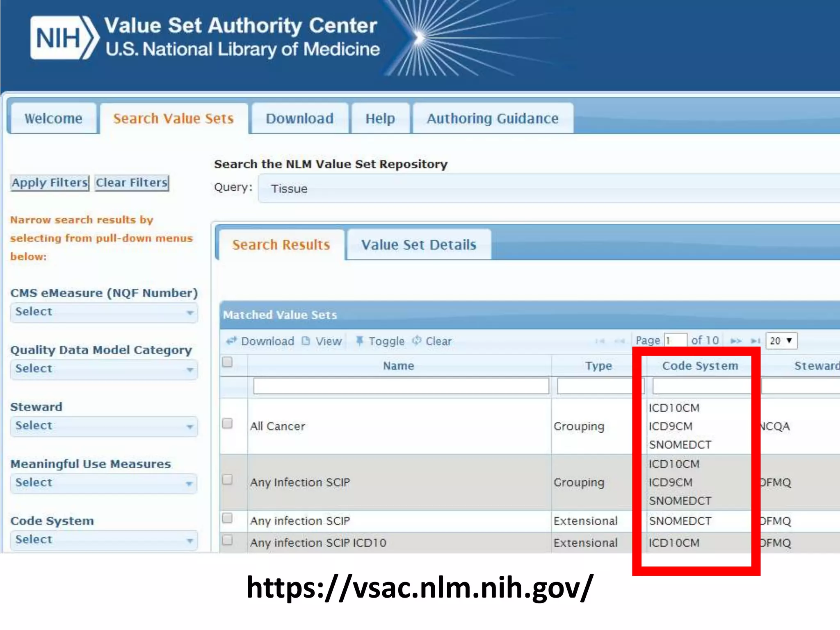
Task: Open the Steward filter dropdown
Action: (x=104, y=427)
